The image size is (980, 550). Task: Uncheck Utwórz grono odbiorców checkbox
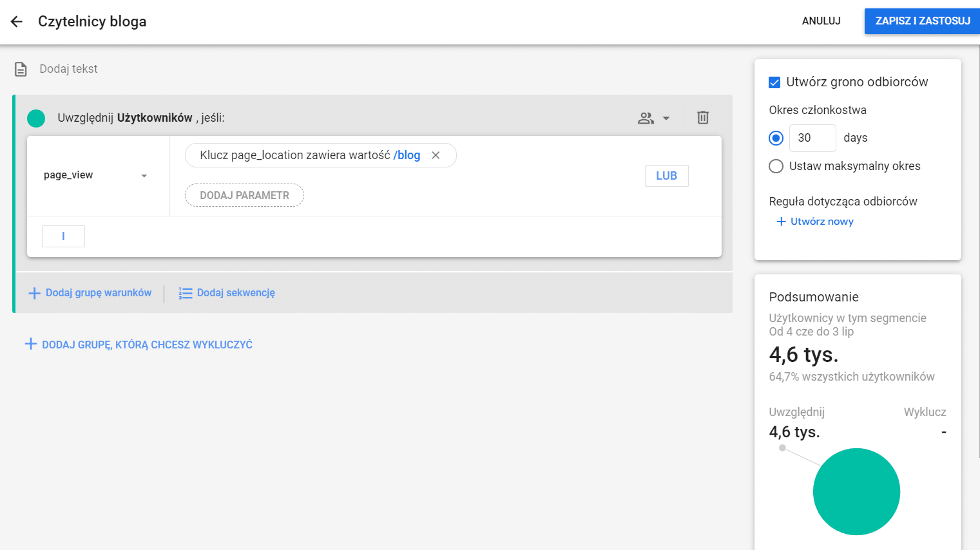coord(774,82)
